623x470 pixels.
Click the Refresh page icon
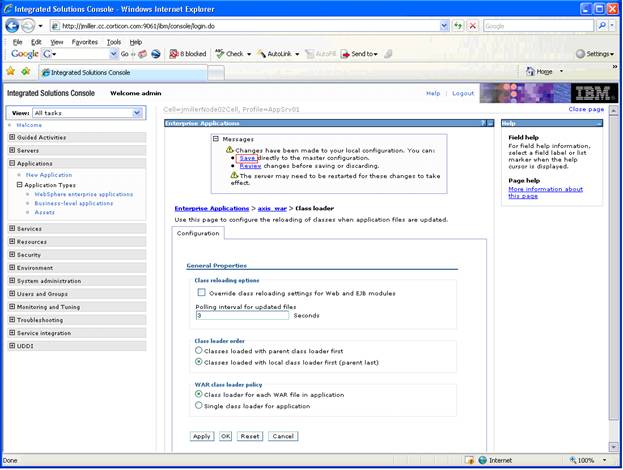[x=459, y=26]
